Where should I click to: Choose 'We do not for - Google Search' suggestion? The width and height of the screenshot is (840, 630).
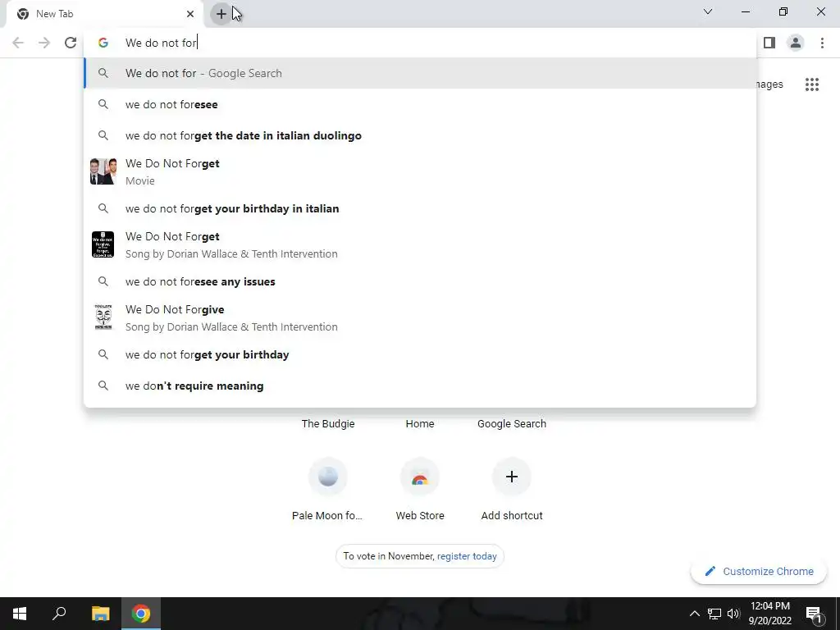tap(420, 73)
